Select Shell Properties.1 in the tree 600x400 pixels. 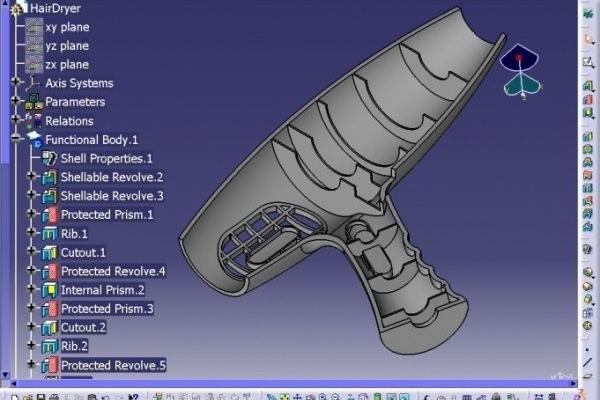(x=106, y=158)
